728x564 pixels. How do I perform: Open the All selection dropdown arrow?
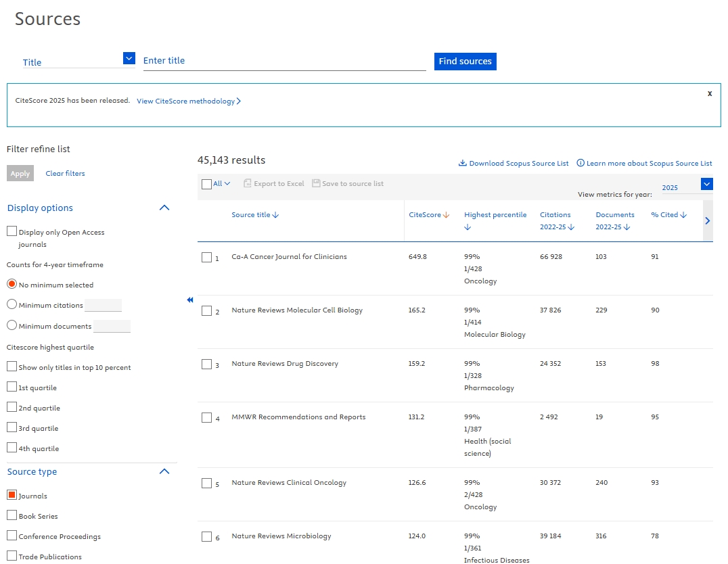point(227,183)
